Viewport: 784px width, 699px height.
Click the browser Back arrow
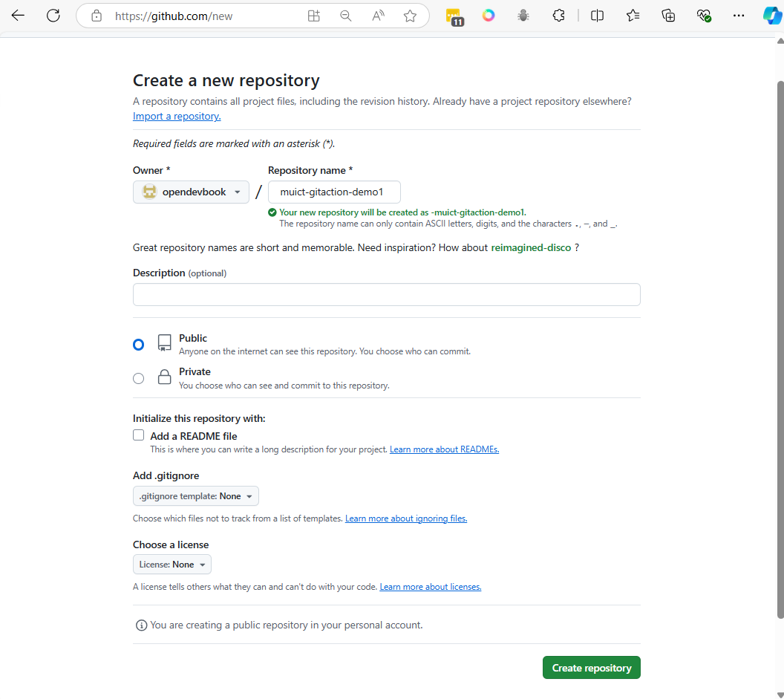tap(18, 16)
